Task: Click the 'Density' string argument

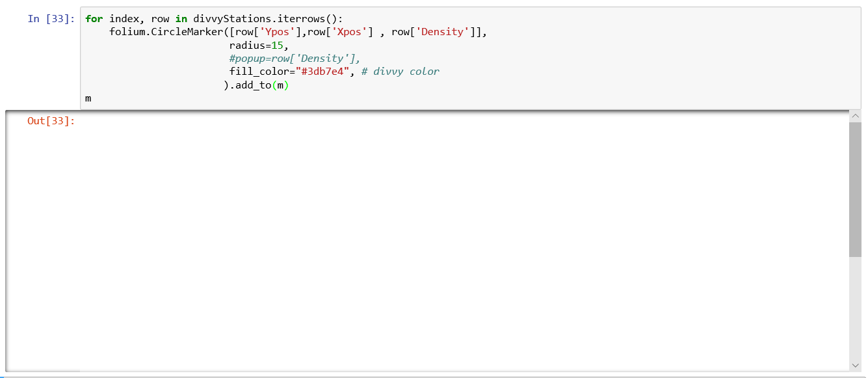Action: pos(443,31)
